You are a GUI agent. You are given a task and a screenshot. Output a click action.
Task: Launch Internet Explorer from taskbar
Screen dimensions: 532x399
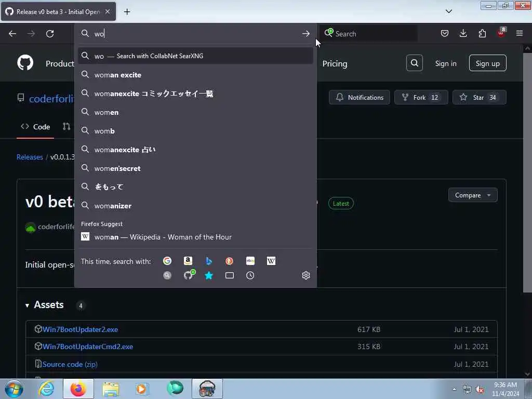click(46, 389)
